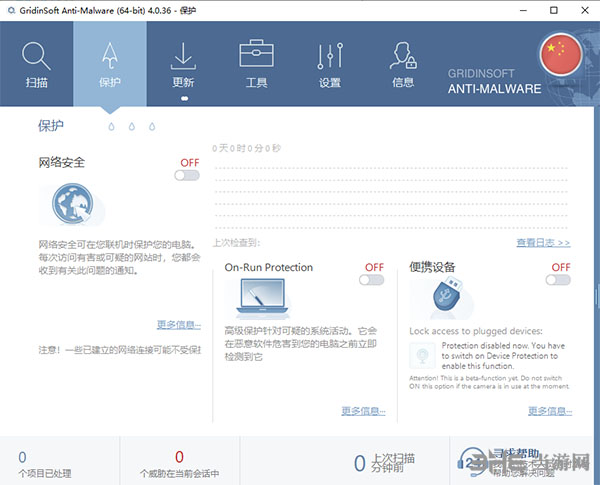Click the 个威胁在当前会话中 threat counter
The image size is (600, 485).
tap(179, 465)
